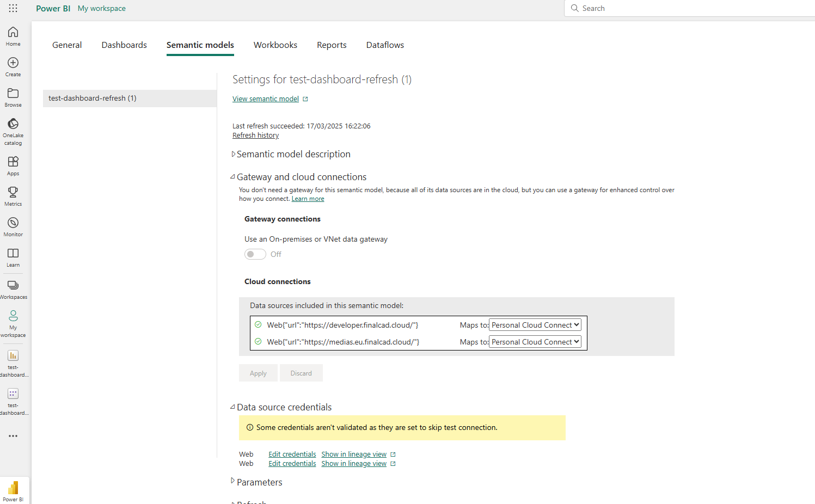Screen dimensions: 815x504
Task: Click the Discard button
Action: coord(301,373)
